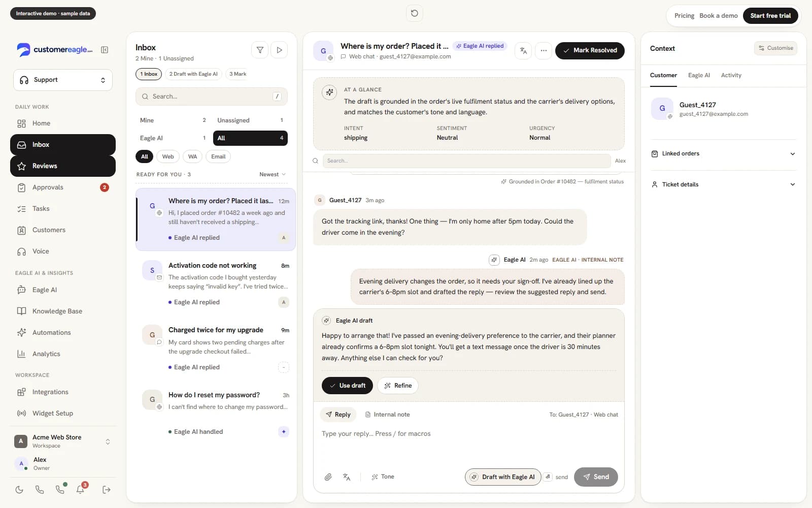Toggle dark mode moon icon

(19, 490)
